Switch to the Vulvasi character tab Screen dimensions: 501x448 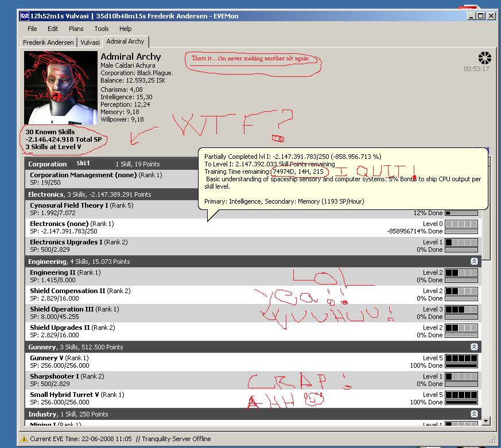pyautogui.click(x=90, y=42)
